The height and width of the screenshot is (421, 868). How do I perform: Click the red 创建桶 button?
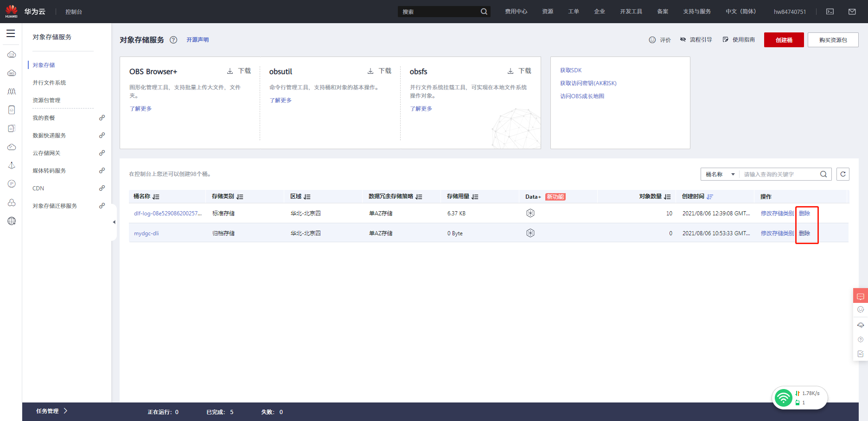tap(784, 40)
